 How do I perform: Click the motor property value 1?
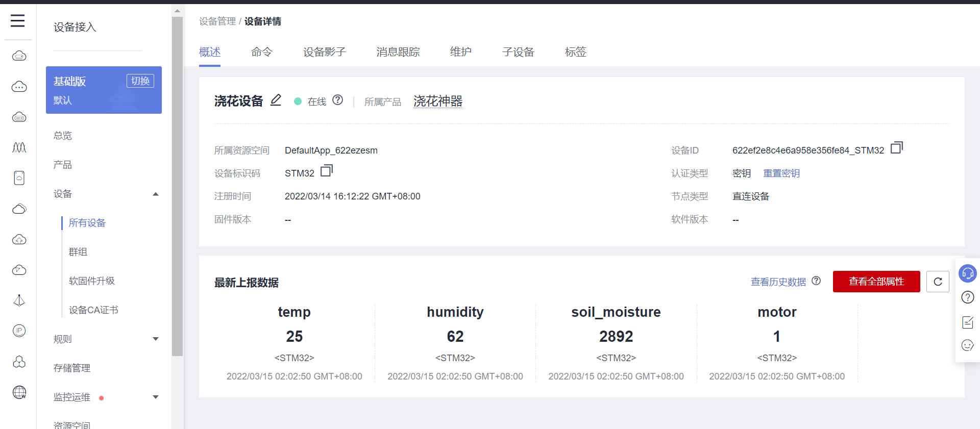pyautogui.click(x=777, y=336)
